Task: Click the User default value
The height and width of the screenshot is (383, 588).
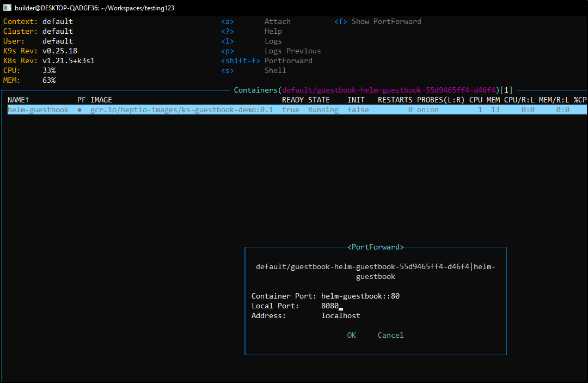Action: click(57, 41)
